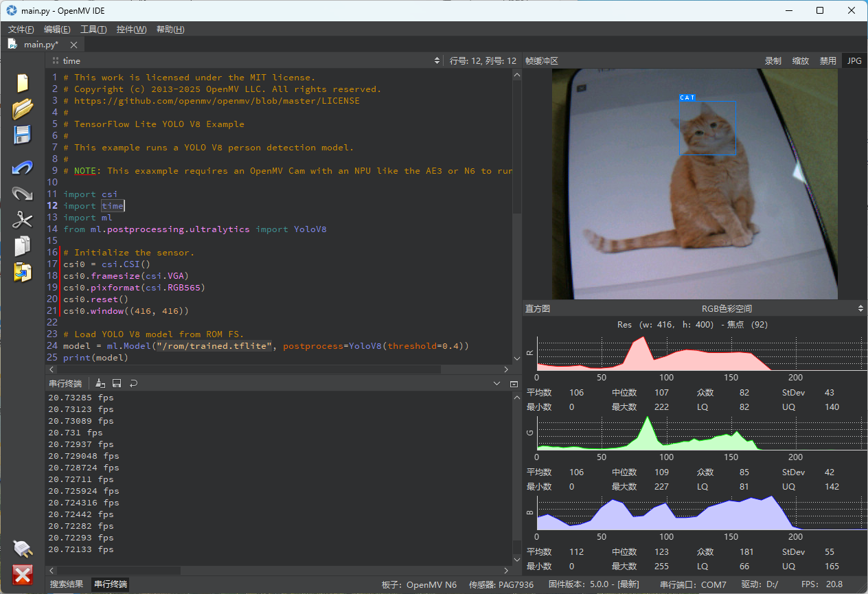This screenshot has height=594, width=868.
Task: Click the New File icon in left toolbar
Action: [23, 83]
